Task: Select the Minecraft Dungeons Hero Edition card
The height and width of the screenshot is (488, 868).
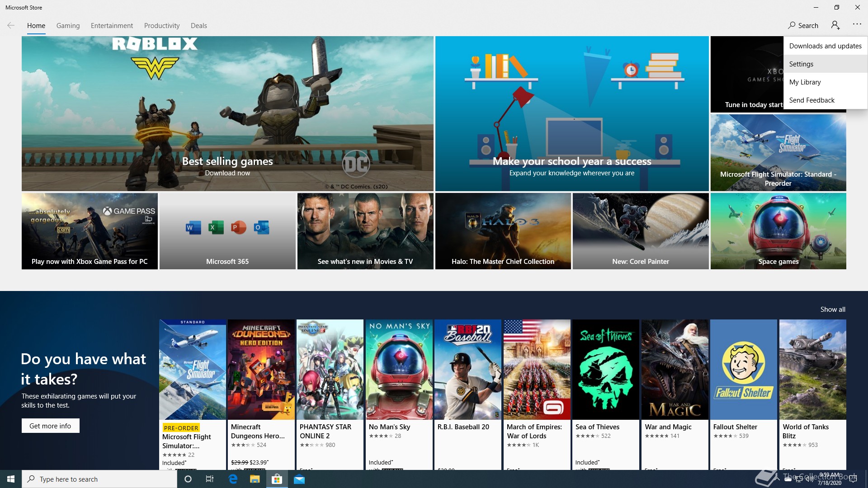Action: [261, 394]
